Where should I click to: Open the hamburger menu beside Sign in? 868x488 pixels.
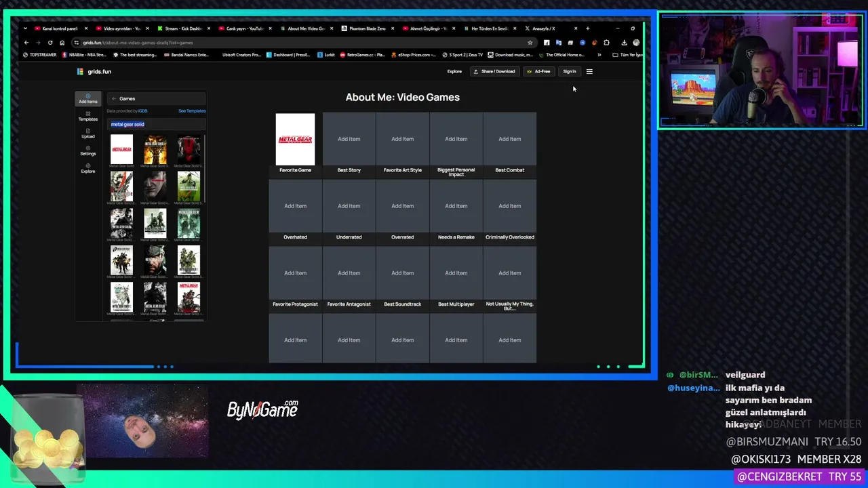(x=589, y=71)
